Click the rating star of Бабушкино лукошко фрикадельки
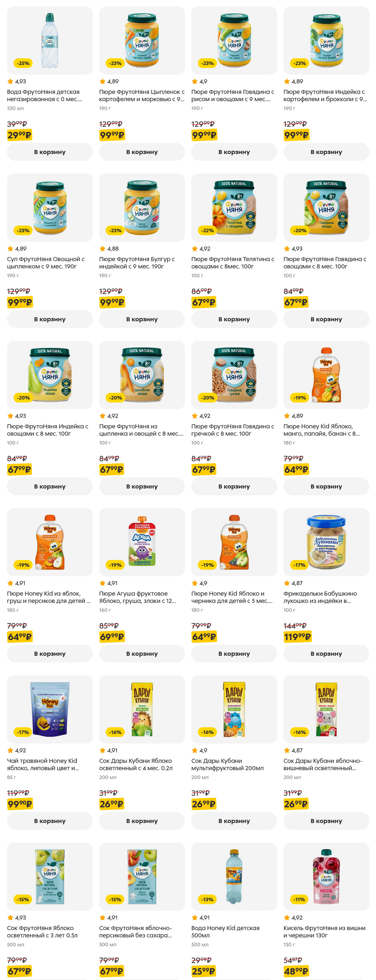 pos(287,583)
